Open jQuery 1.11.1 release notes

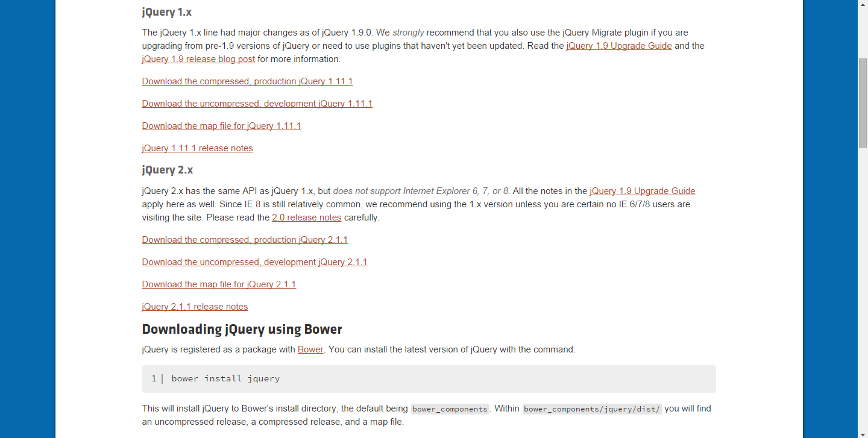198,148
